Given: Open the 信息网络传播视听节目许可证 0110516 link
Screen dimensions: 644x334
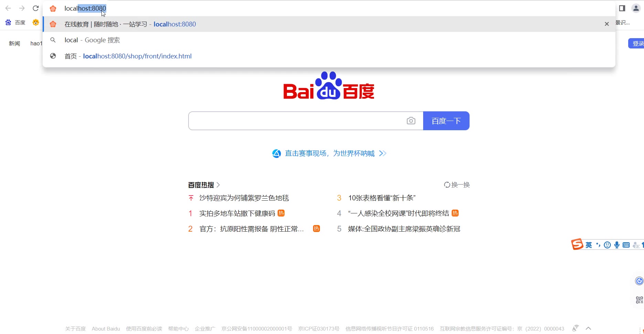Looking at the screenshot, I should click(390, 329).
